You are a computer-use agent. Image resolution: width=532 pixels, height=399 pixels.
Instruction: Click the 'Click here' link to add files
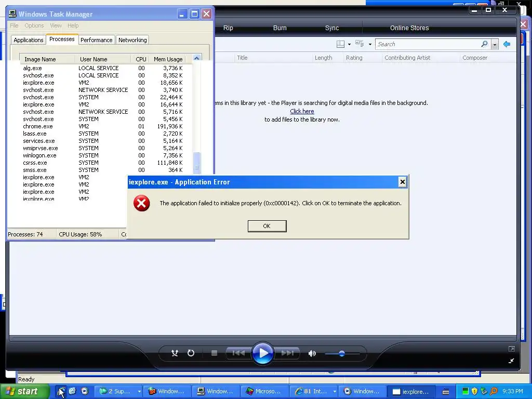pos(302,111)
